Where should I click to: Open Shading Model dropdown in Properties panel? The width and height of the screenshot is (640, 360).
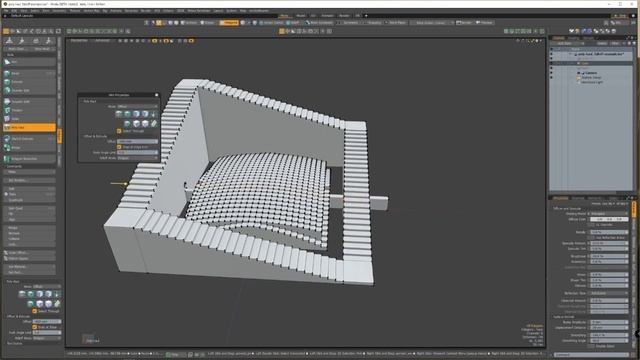coord(609,213)
